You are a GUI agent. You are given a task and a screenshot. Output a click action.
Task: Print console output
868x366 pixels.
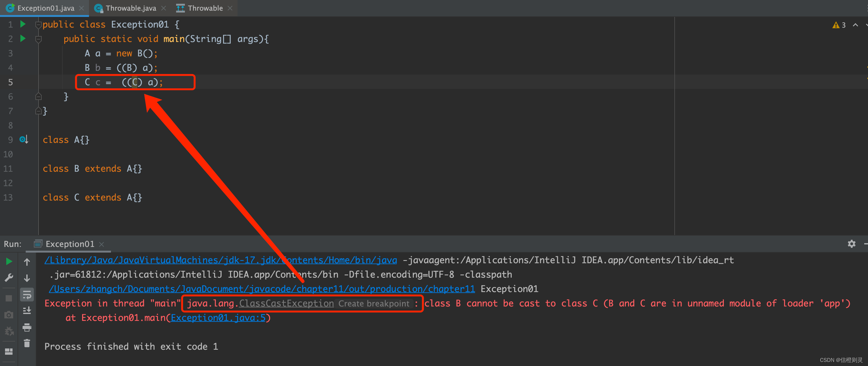coord(27,327)
